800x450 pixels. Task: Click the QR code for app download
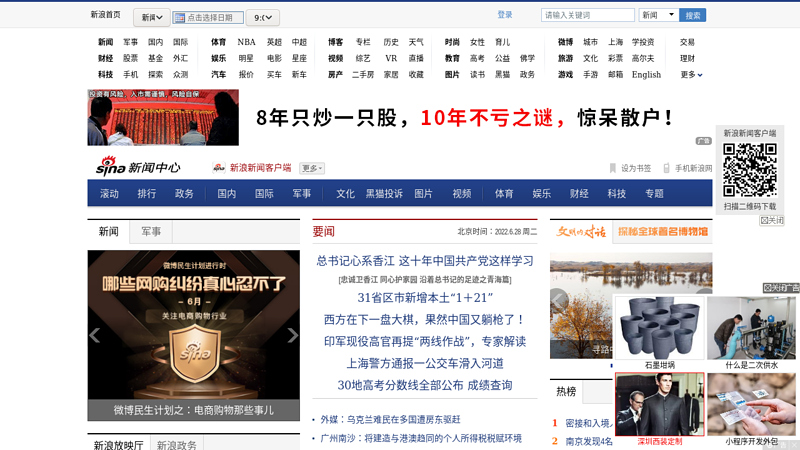tap(749, 170)
